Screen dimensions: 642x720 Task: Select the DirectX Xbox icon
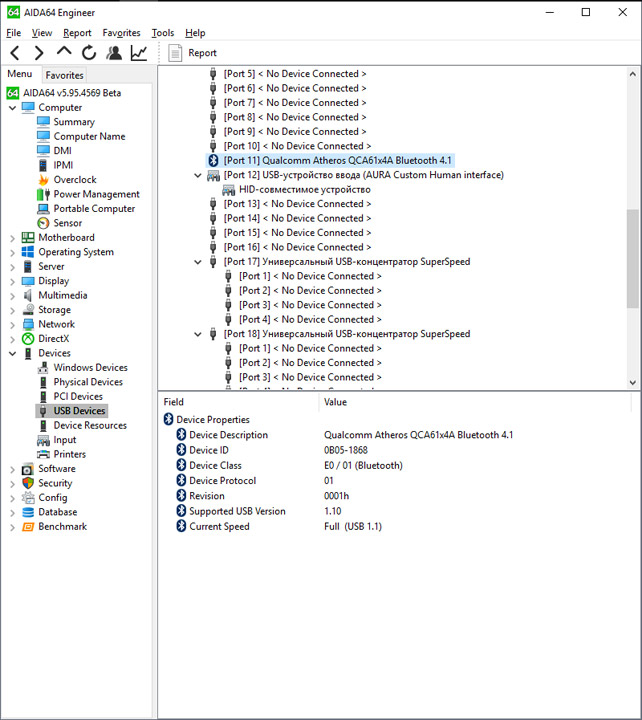(x=28, y=339)
